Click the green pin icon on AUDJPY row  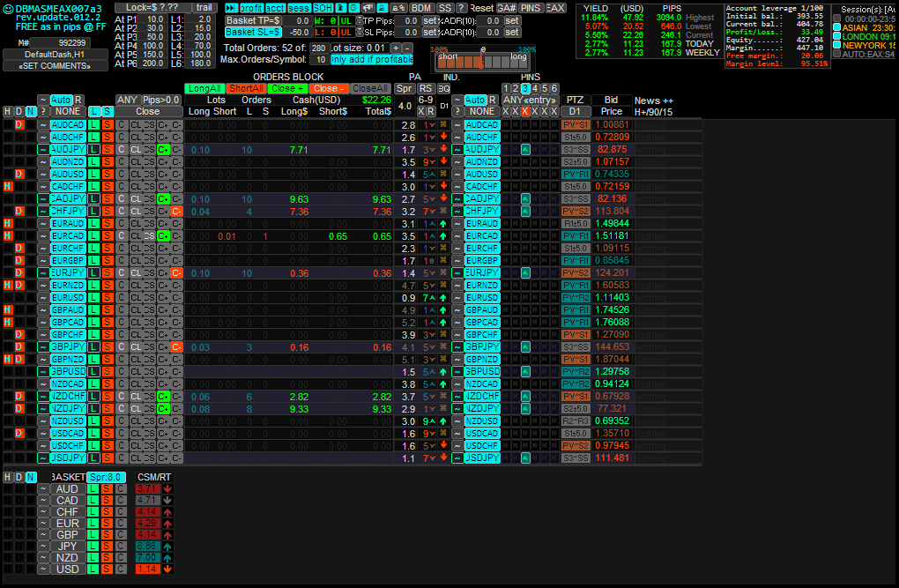[x=525, y=150]
